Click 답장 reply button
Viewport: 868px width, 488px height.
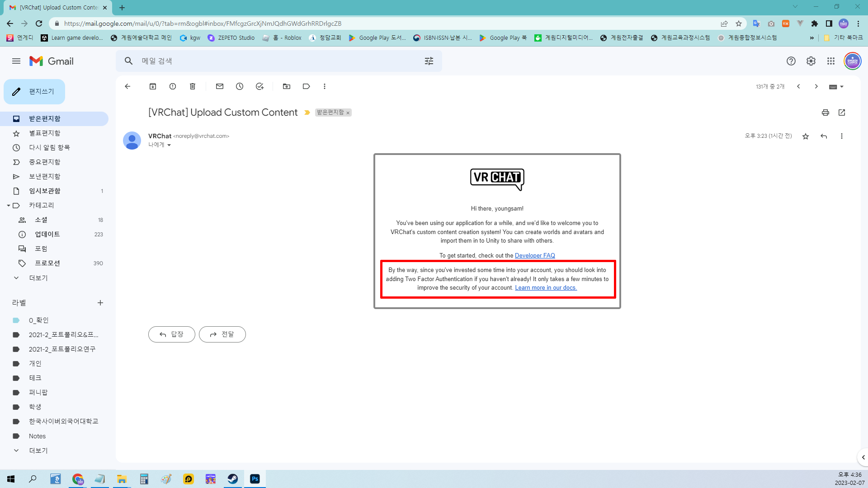click(172, 334)
